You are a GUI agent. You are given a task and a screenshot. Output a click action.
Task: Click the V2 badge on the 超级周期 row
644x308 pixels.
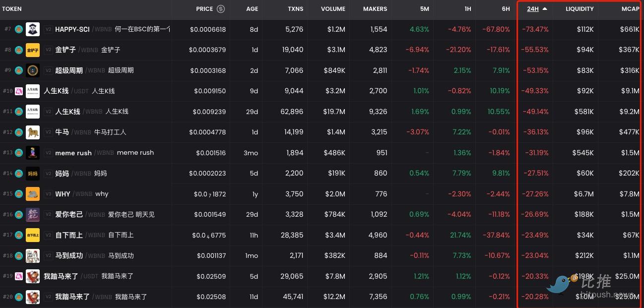48,70
